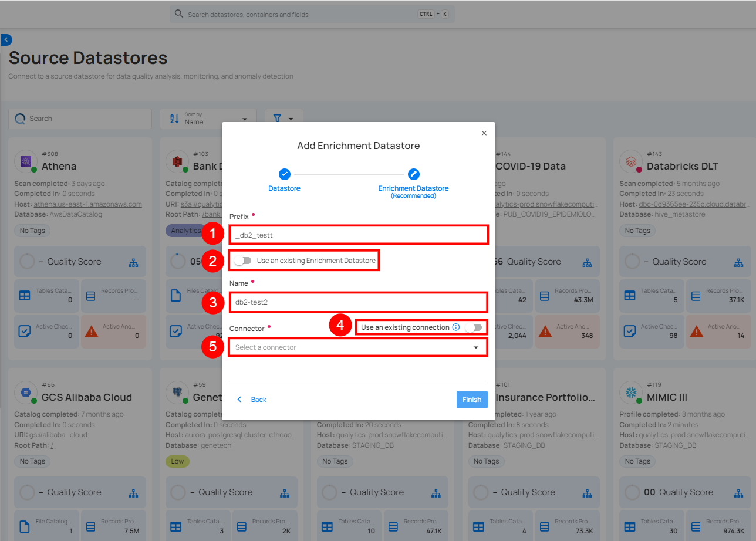
Task: Click Databricks DLT Tables Cataloged icon
Action: 630,296
